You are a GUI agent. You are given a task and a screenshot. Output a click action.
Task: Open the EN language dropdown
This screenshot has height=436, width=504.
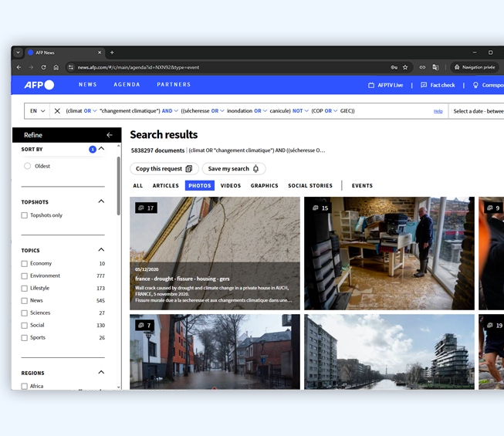click(x=37, y=111)
